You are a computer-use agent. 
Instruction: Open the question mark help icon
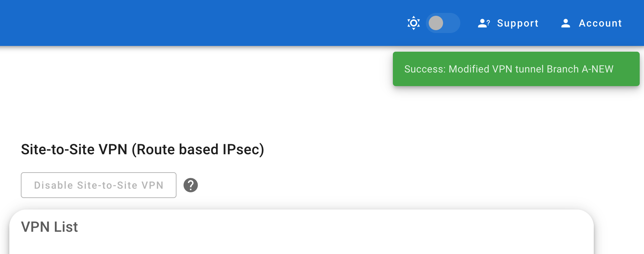[191, 185]
